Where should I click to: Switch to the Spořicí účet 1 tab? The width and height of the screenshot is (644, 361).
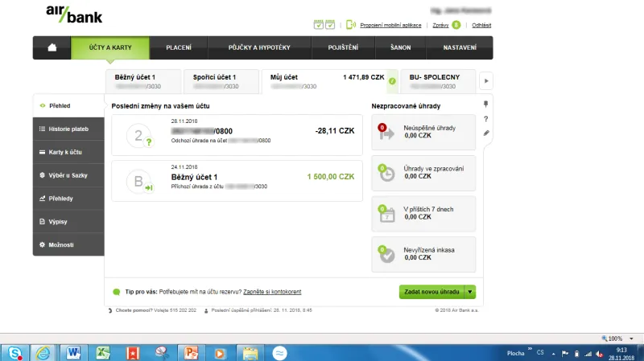[221, 80]
